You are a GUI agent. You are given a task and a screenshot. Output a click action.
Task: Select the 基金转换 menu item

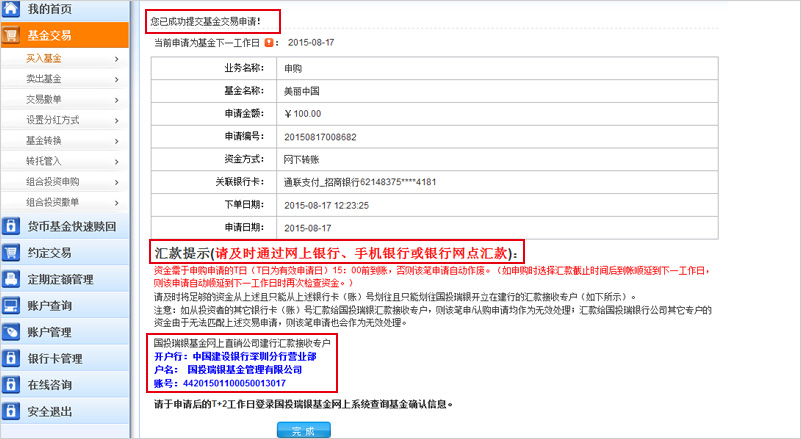[44, 140]
